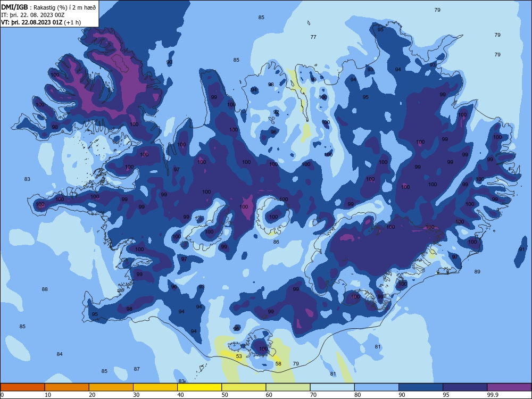Click the legend tick label '70'
The height and width of the screenshot is (399, 532).
[x=313, y=395]
